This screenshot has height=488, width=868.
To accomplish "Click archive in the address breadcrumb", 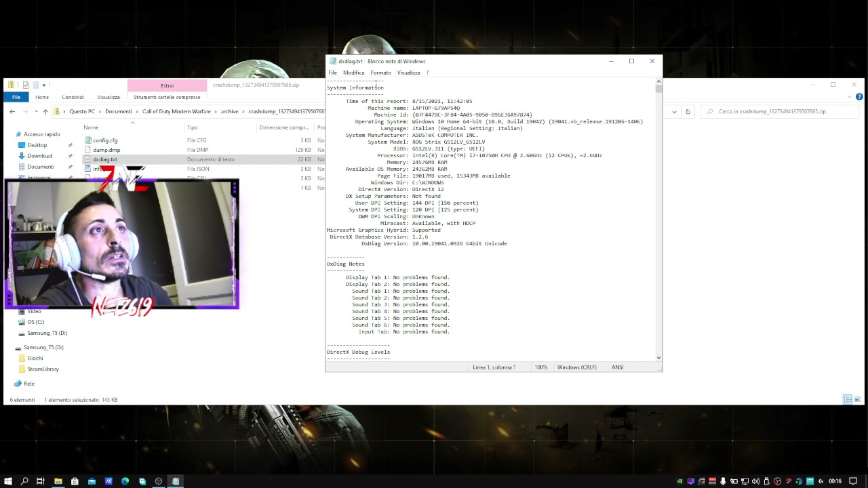I will [x=229, y=112].
